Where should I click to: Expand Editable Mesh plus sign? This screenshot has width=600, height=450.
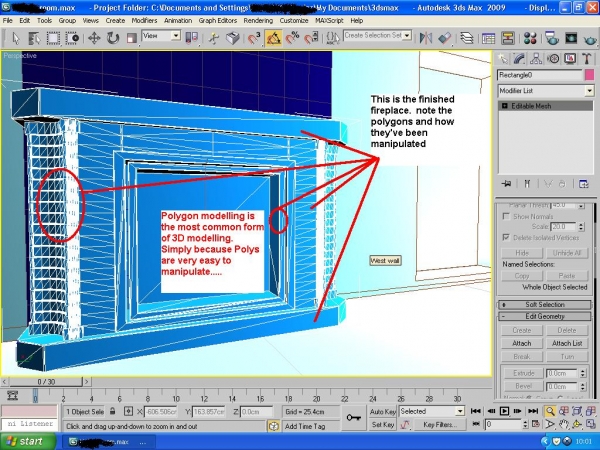coord(504,106)
